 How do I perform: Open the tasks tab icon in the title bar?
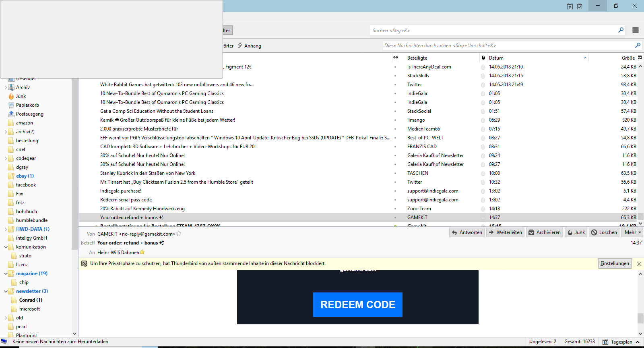[x=580, y=6]
